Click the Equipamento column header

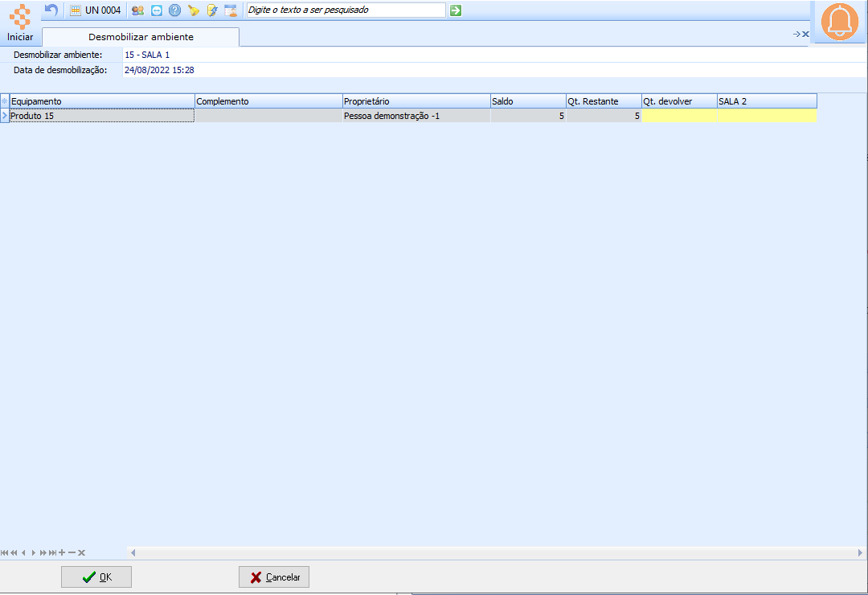(102, 101)
